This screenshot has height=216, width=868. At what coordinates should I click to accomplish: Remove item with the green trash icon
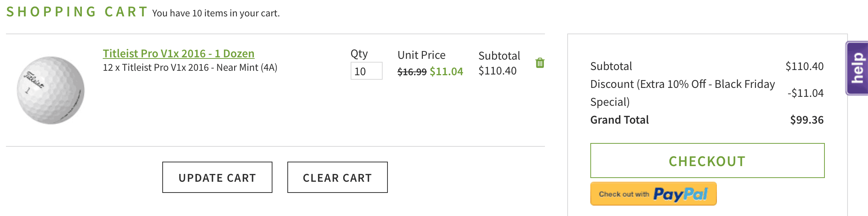click(540, 63)
